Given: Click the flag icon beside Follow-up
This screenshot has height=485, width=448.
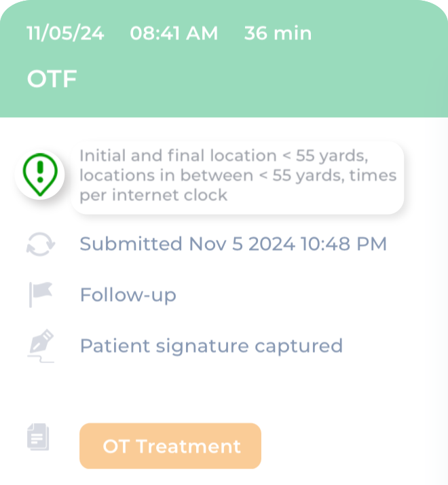Looking at the screenshot, I should tap(40, 295).
